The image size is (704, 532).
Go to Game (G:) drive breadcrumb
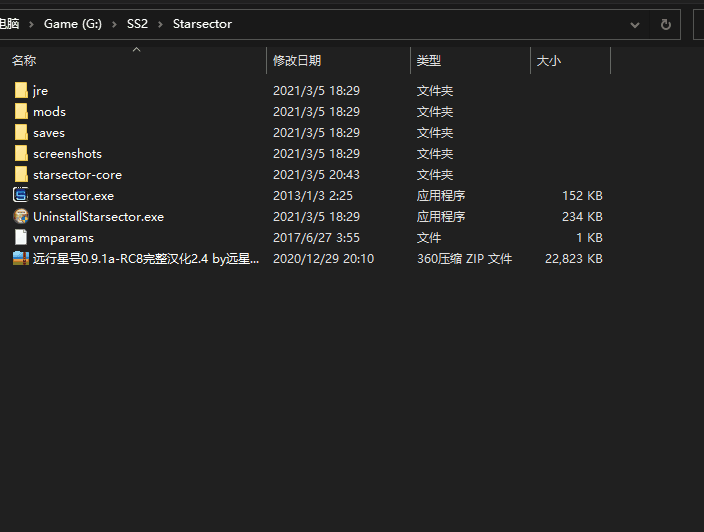point(72,24)
